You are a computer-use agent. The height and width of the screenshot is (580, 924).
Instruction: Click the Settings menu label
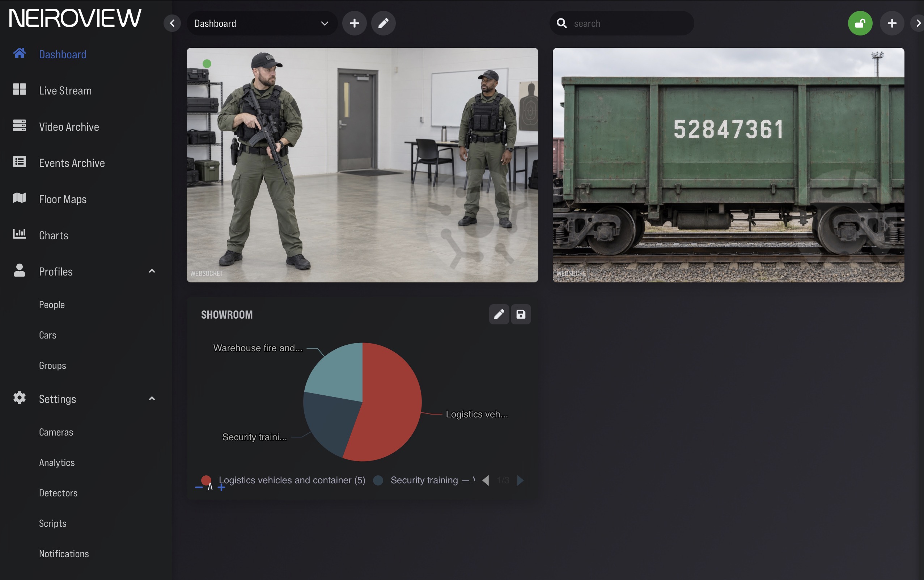[x=58, y=399]
